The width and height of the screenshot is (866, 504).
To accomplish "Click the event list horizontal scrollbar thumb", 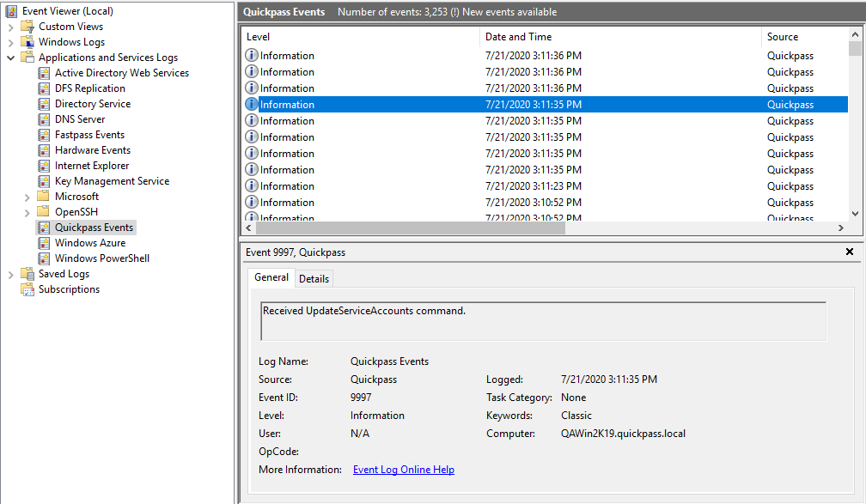I will point(411,228).
